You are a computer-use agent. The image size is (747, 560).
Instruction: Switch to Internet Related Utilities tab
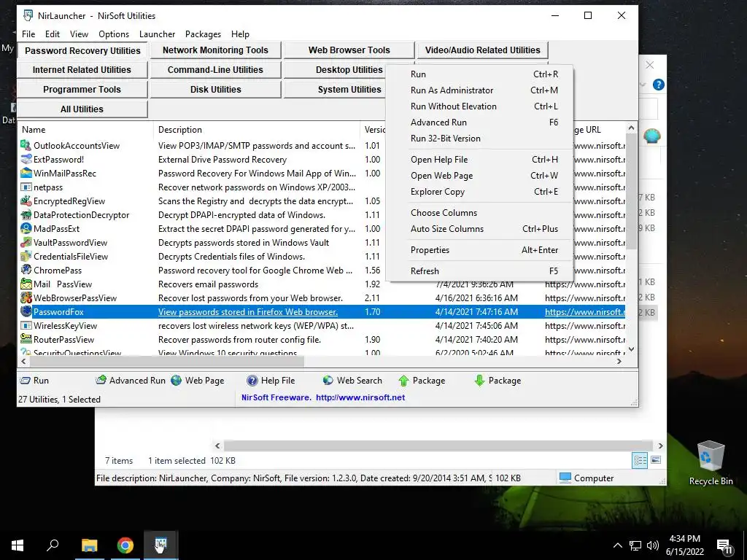pos(82,70)
